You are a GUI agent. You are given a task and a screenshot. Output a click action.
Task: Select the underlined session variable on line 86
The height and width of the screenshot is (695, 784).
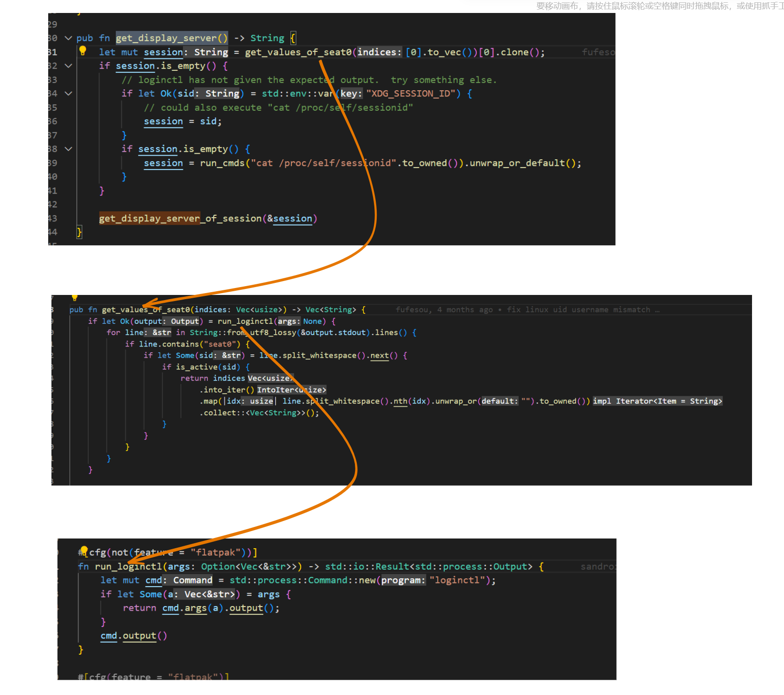click(163, 121)
